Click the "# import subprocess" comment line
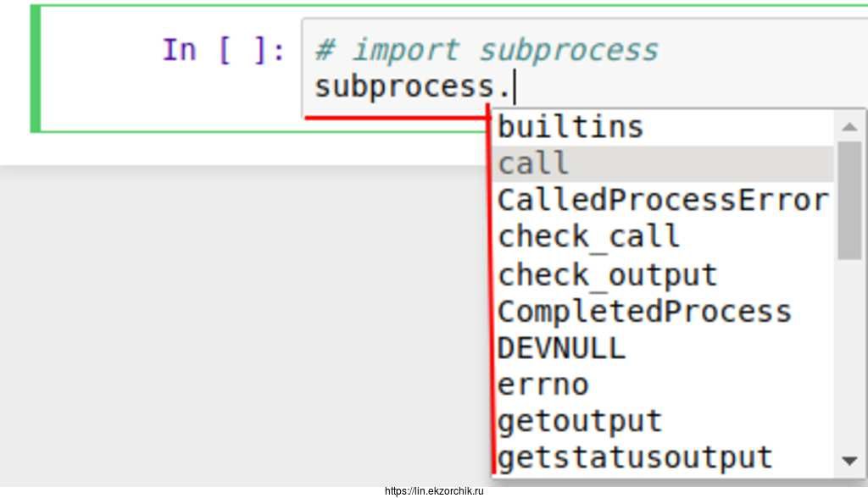Screen dimensions: 868x498 point(486,50)
